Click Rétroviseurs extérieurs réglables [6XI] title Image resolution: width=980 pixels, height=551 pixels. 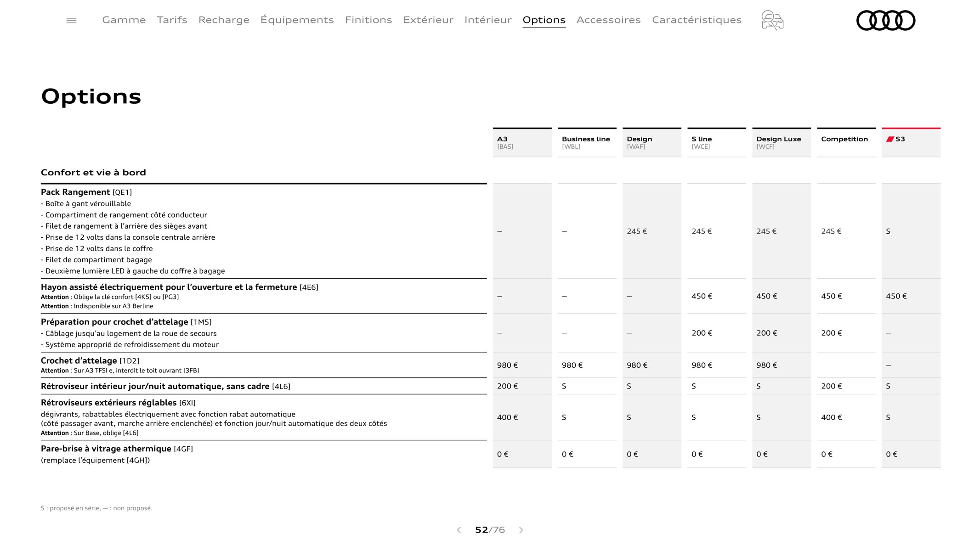[118, 403]
